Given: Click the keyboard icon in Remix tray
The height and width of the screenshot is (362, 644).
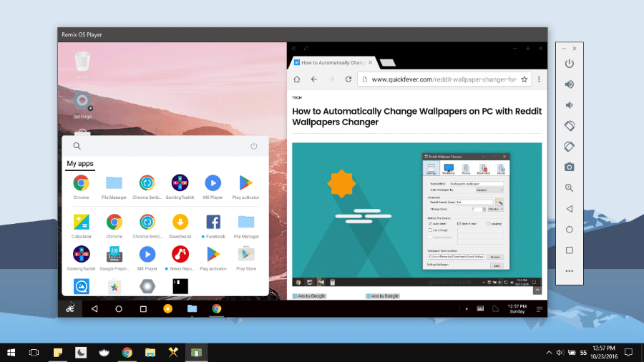Looking at the screenshot, I should [x=480, y=308].
